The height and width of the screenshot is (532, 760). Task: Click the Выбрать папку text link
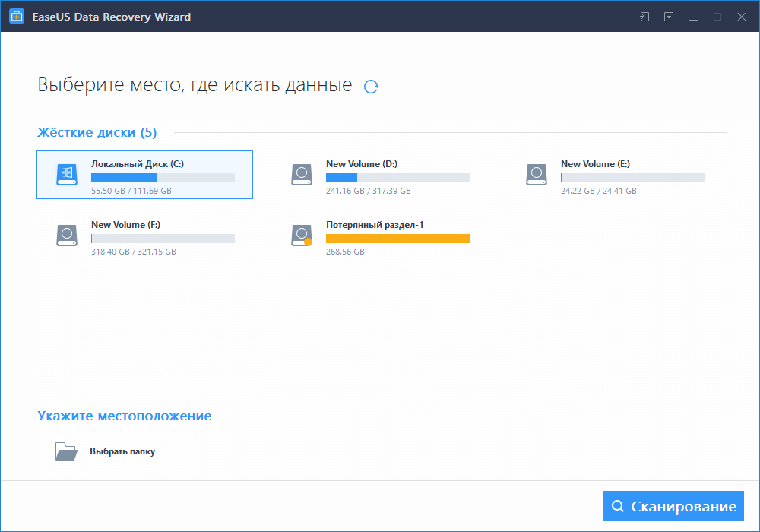click(122, 451)
